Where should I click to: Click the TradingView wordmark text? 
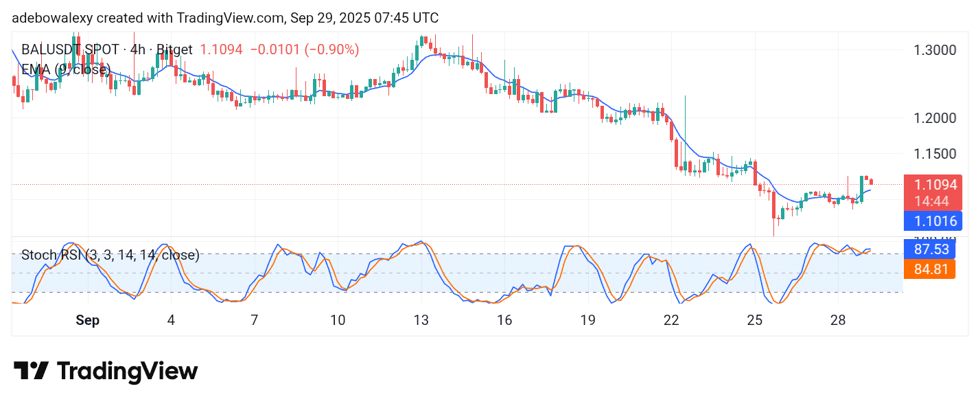tap(127, 371)
